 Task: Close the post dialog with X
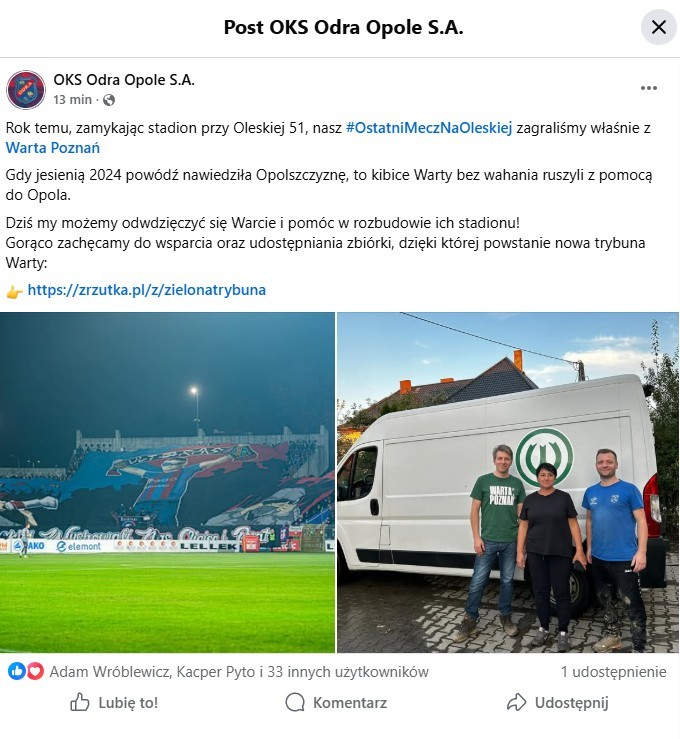coord(658,27)
